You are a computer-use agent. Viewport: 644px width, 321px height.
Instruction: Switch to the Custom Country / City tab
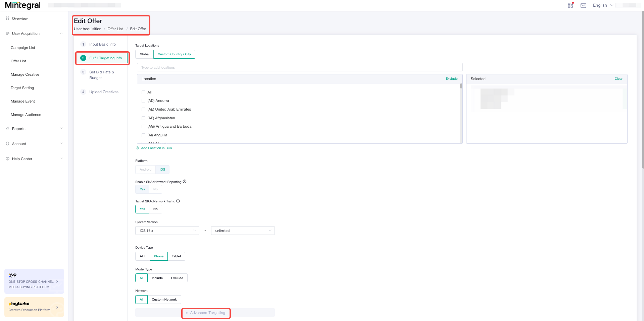click(x=174, y=54)
